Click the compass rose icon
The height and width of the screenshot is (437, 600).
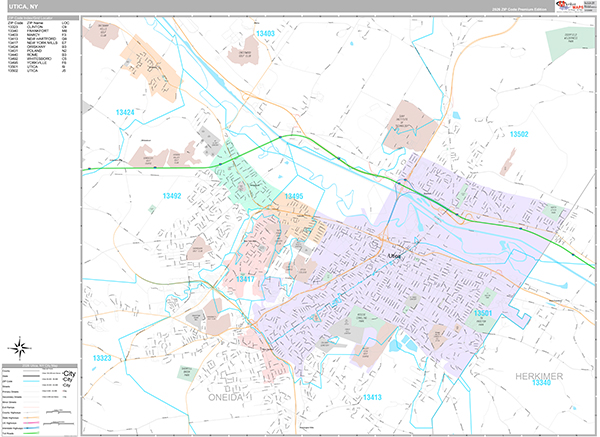19,349
